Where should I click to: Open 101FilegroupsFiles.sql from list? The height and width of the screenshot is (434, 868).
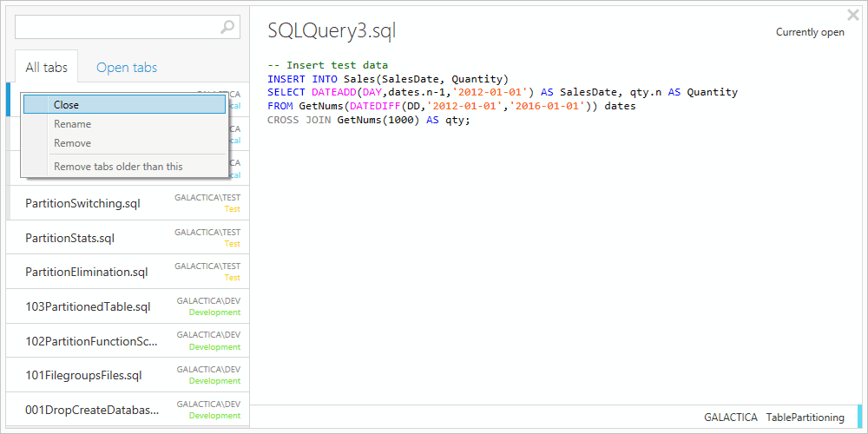click(x=83, y=376)
